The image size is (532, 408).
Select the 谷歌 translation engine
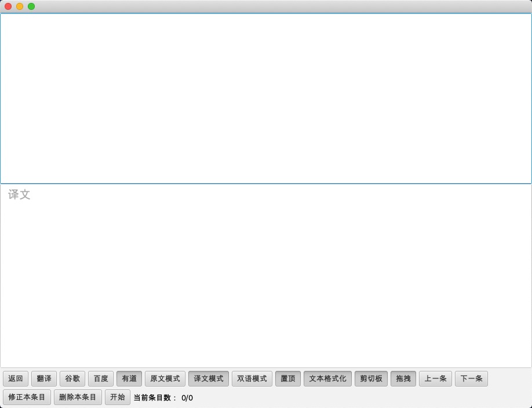(72, 378)
